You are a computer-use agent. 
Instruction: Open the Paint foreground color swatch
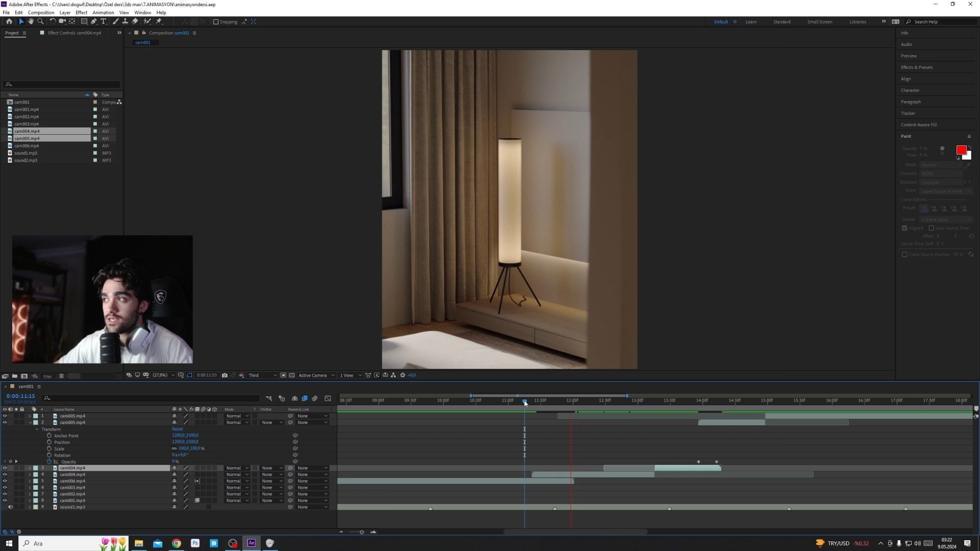coord(962,151)
